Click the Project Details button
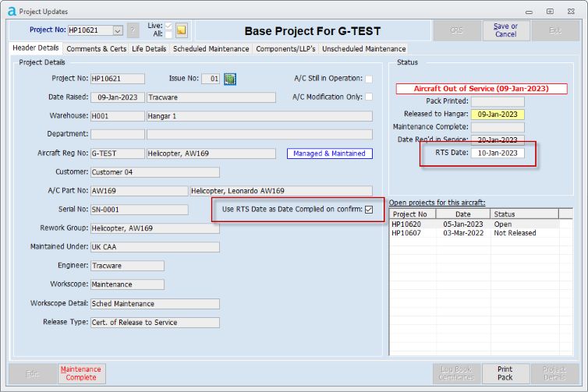This screenshot has height=392, width=588. click(554, 373)
